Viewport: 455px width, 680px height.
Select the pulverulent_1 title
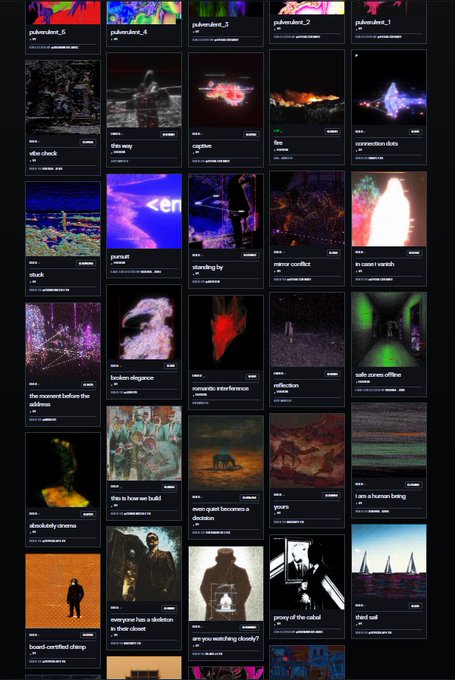(373, 22)
